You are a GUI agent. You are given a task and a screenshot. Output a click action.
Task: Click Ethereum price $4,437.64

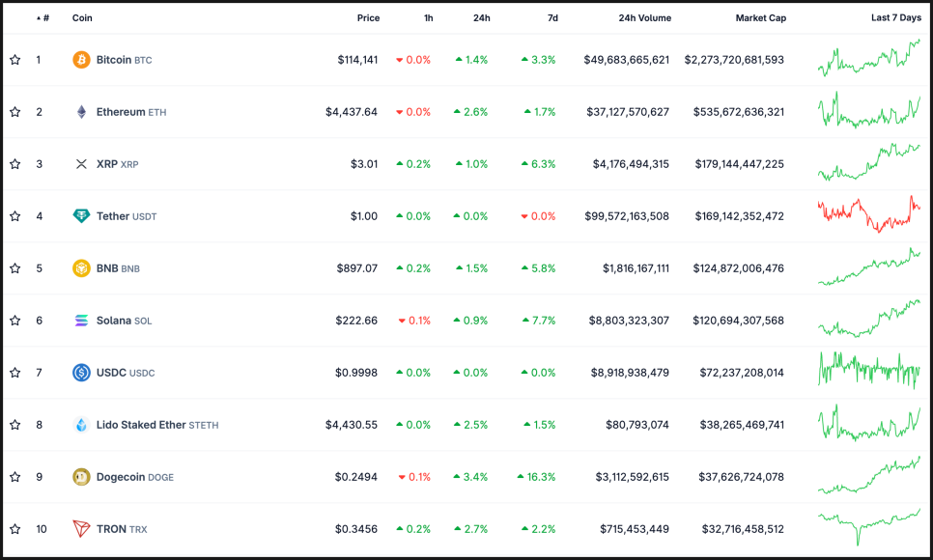point(352,112)
